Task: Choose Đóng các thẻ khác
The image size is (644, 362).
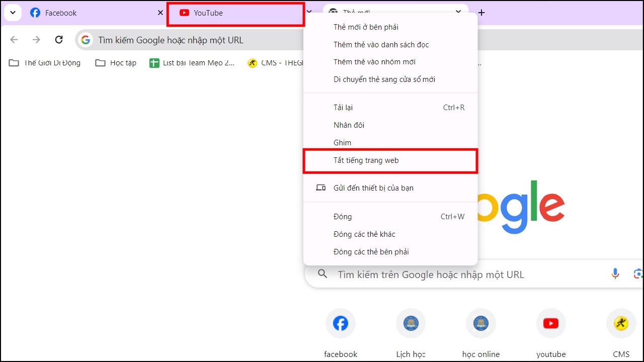Action: tap(390, 234)
